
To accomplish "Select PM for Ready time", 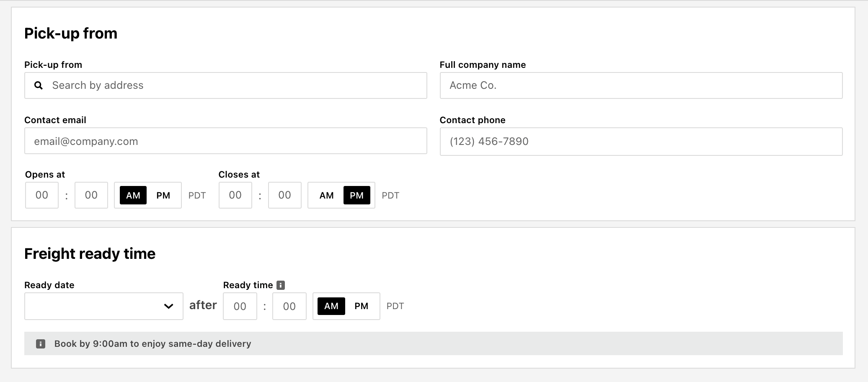I will point(362,306).
